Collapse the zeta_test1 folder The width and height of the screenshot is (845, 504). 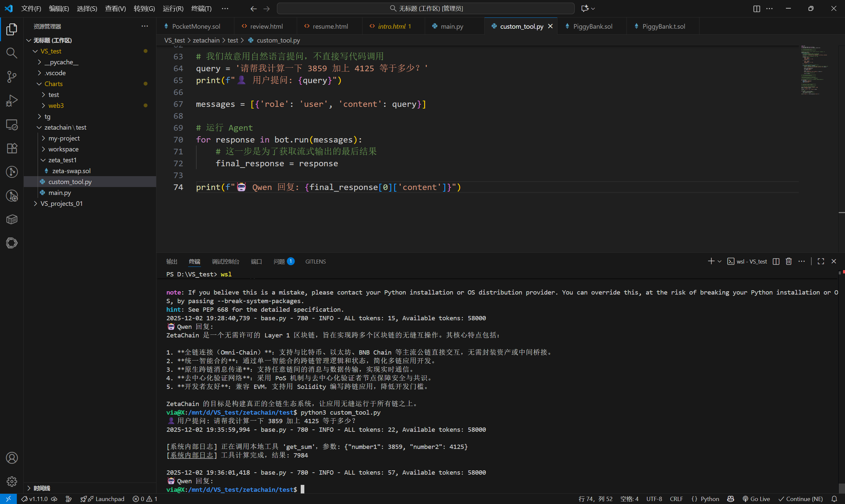pos(44,160)
